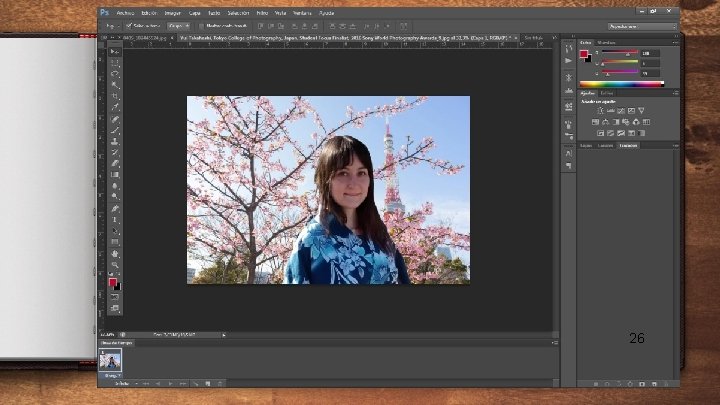The width and height of the screenshot is (720, 405).
Task: Add a Hue/Saturation adjustment
Action: pos(596,122)
